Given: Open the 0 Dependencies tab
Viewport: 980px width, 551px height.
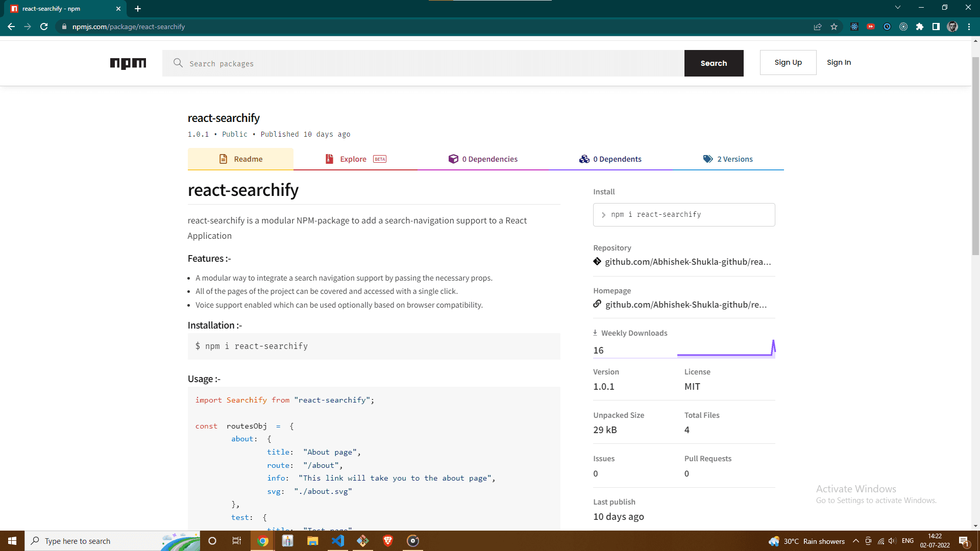Looking at the screenshot, I should (483, 159).
